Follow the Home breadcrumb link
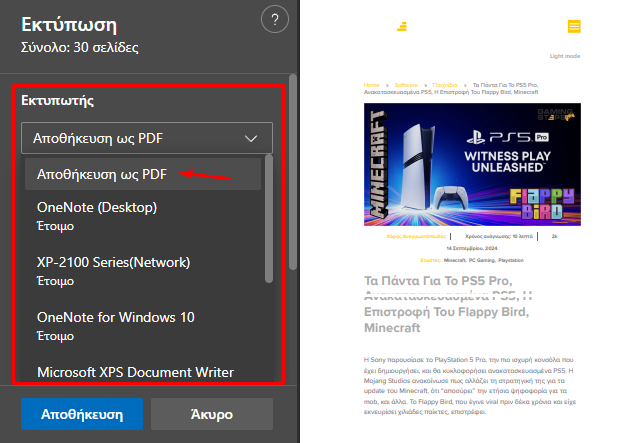642x443 pixels. tap(371, 85)
